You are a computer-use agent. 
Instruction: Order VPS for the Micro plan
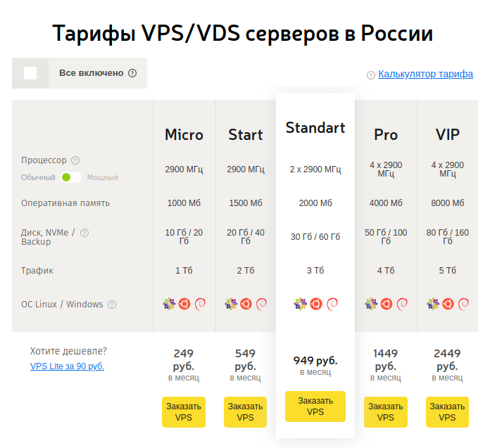pyautogui.click(x=184, y=412)
